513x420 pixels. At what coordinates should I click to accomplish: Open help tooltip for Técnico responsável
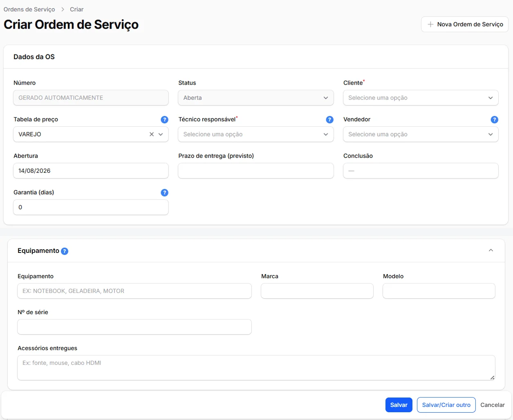point(329,120)
